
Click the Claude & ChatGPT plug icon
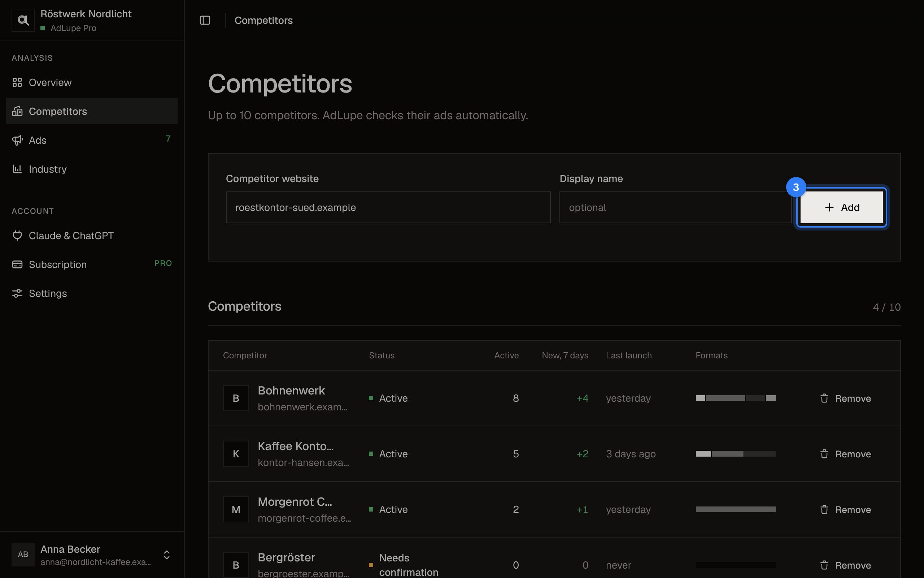(x=17, y=236)
